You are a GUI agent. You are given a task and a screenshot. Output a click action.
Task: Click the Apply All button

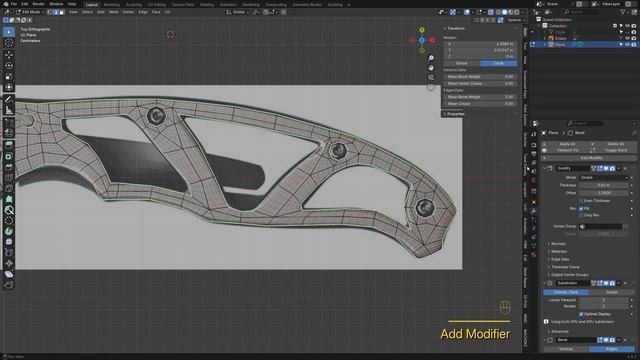point(567,144)
